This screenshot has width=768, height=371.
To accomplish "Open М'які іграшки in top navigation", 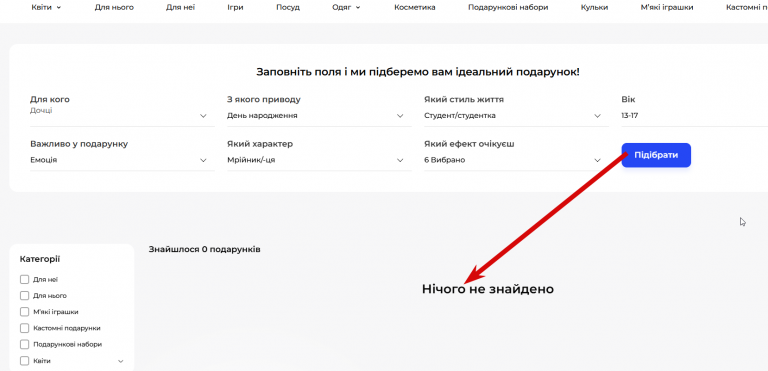I will pyautogui.click(x=667, y=7).
